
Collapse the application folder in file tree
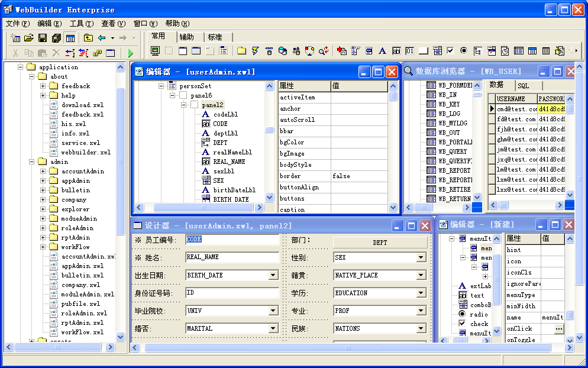pyautogui.click(x=21, y=67)
